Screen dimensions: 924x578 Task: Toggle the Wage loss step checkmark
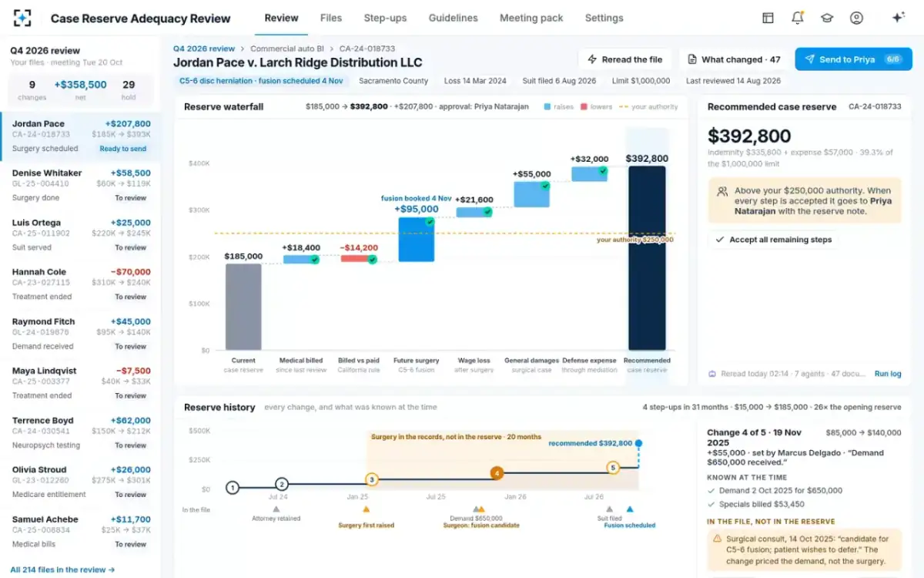pos(487,212)
